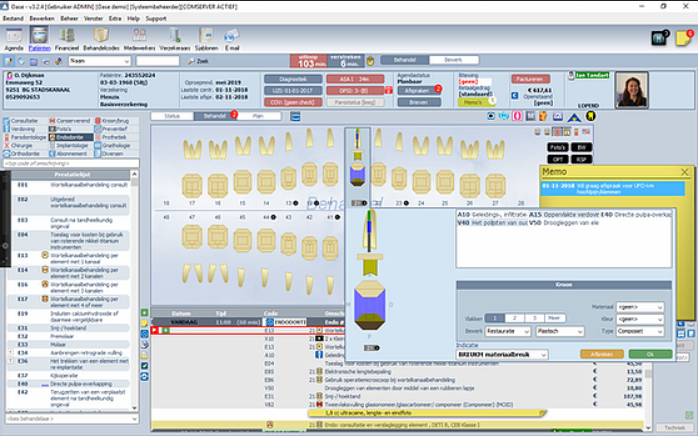Click the Diagnostiek button
This screenshot has width=698, height=436.
click(x=293, y=79)
